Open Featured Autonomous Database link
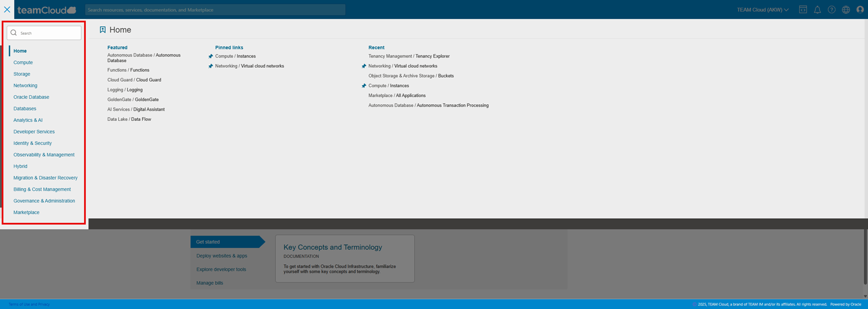 click(x=144, y=58)
